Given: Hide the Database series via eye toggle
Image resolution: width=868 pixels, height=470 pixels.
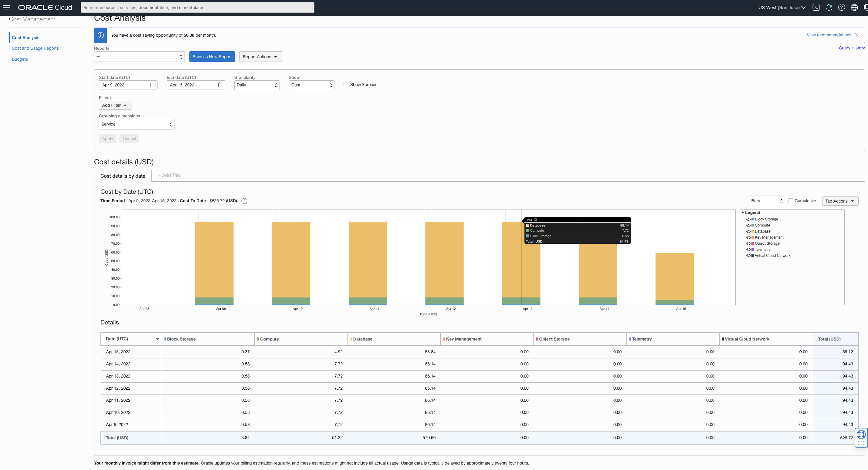Looking at the screenshot, I should pyautogui.click(x=749, y=231).
